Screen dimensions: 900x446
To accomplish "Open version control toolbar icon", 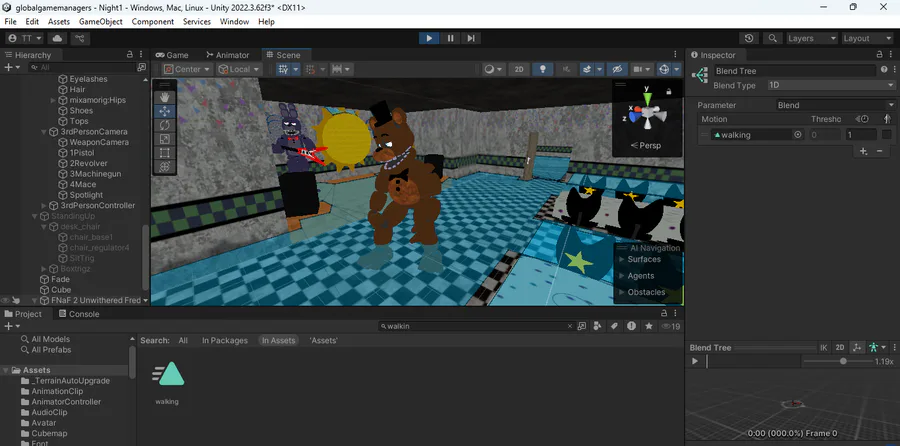I will [80, 38].
